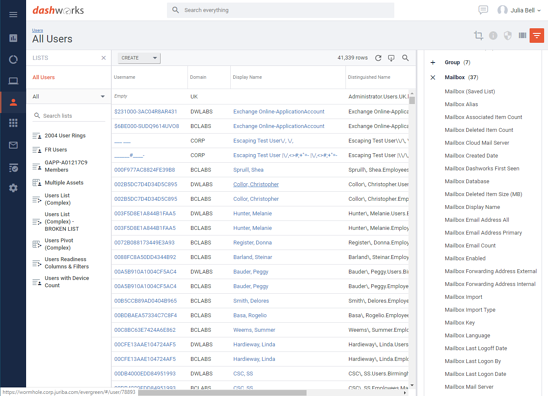
Task: Click the notifications chat icon in header
Action: (483, 10)
